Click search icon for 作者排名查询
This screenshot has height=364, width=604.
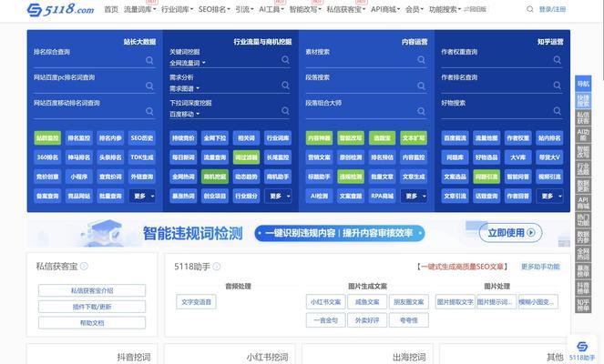click(x=557, y=85)
